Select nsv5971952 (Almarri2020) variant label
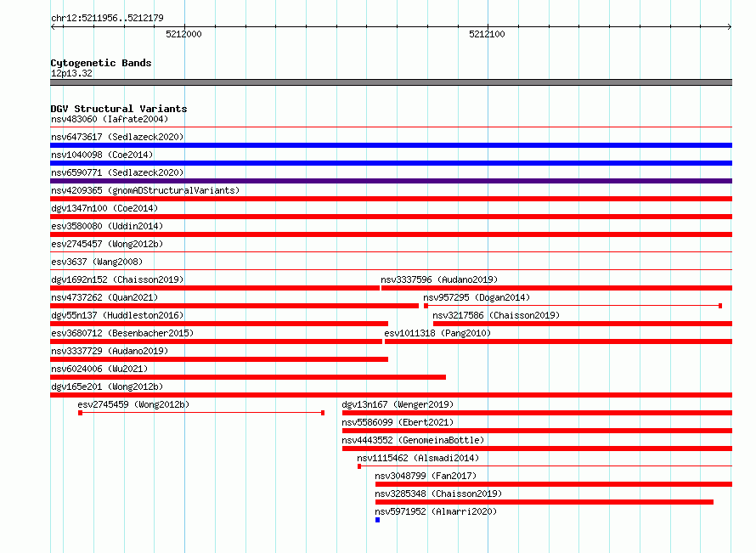This screenshot has width=756, height=553. pos(436,511)
